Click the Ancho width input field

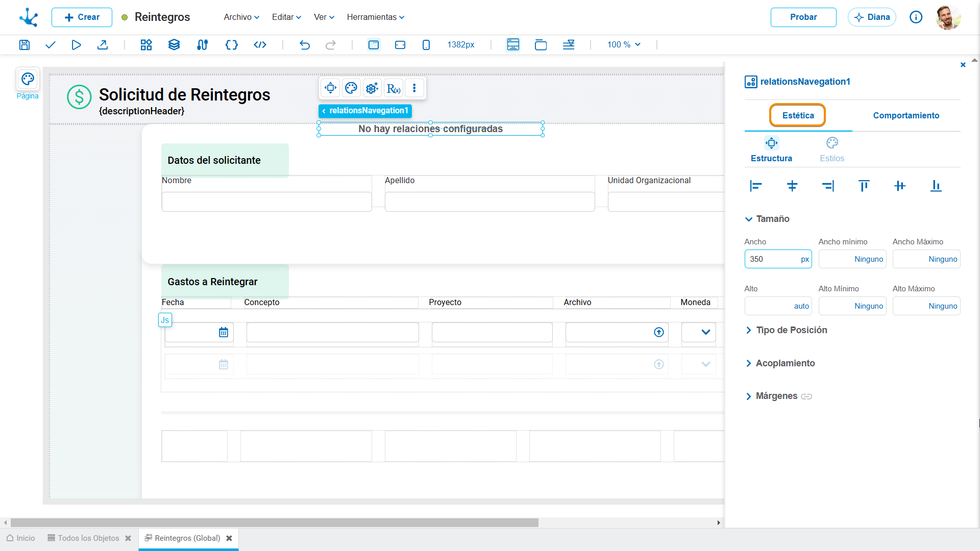click(x=778, y=259)
